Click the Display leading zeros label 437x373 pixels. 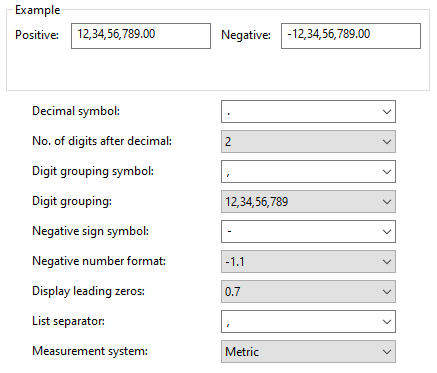coord(89,291)
